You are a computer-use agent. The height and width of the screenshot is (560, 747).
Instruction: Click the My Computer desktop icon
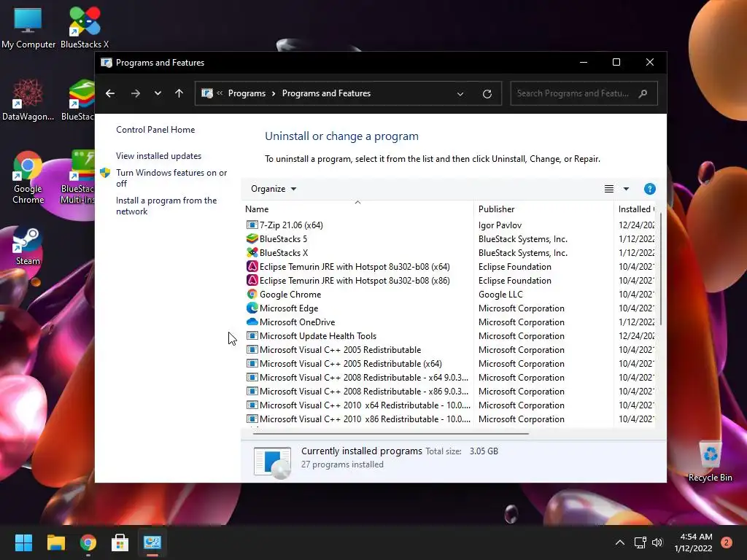coord(28,27)
